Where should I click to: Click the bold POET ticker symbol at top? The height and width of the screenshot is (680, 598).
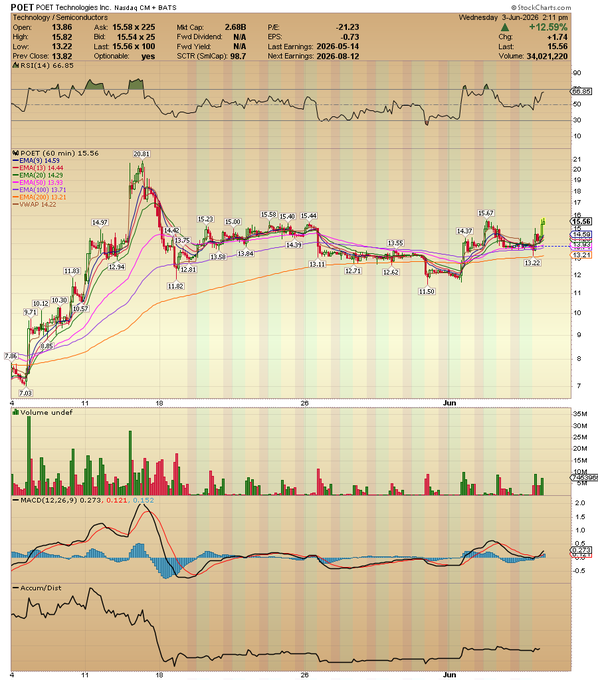(22, 7)
